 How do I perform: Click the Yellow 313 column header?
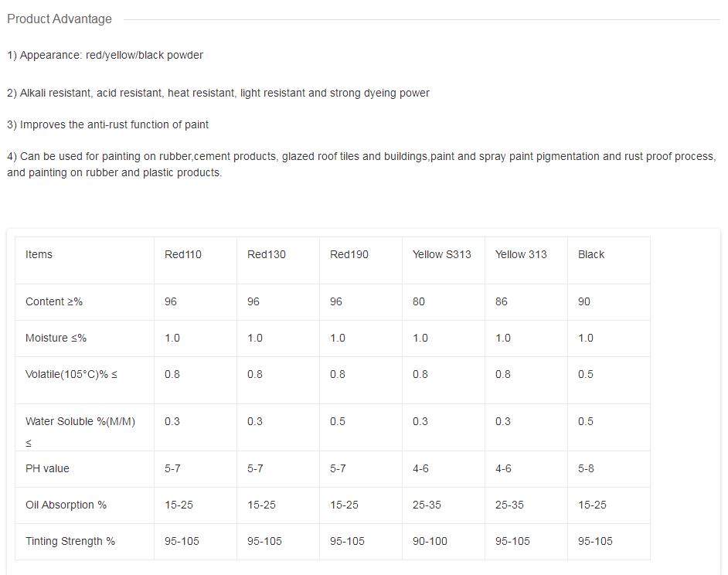pyautogui.click(x=521, y=254)
